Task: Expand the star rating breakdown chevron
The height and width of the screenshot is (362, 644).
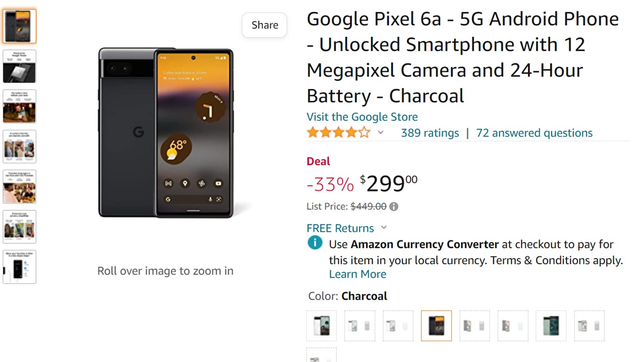Action: click(x=380, y=133)
